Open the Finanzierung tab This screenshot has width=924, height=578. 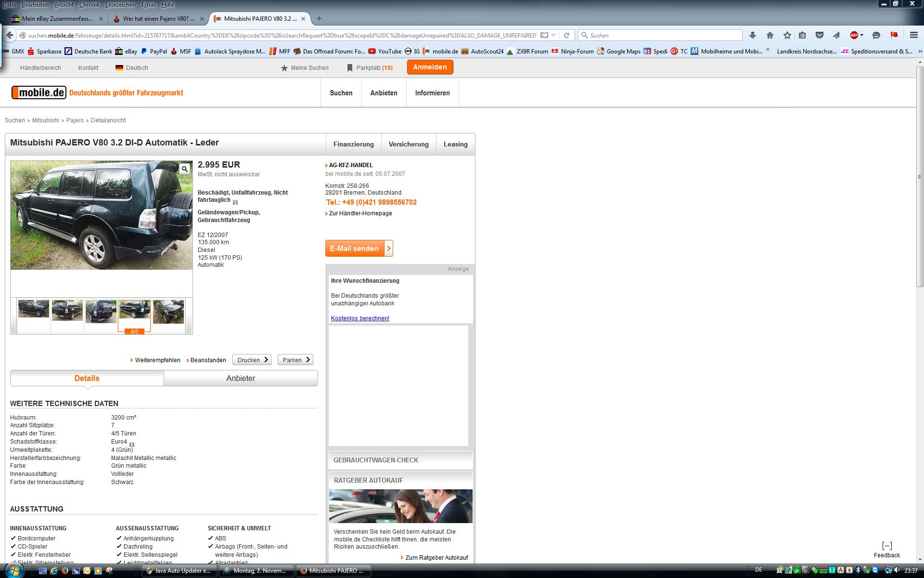point(353,144)
